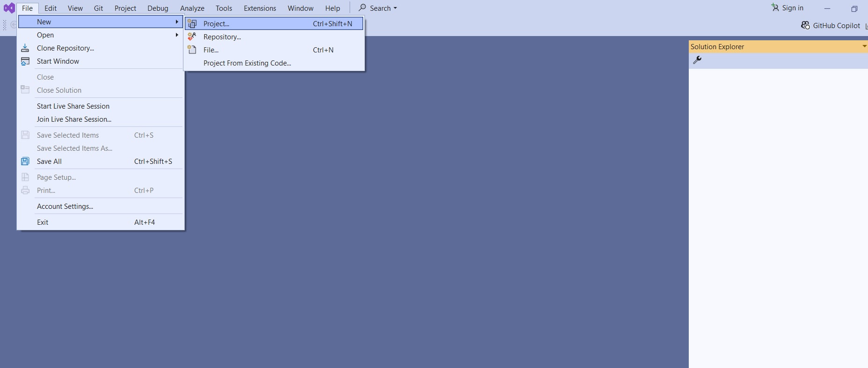Choose Save All menu entry
868x368 pixels.
tap(101, 162)
